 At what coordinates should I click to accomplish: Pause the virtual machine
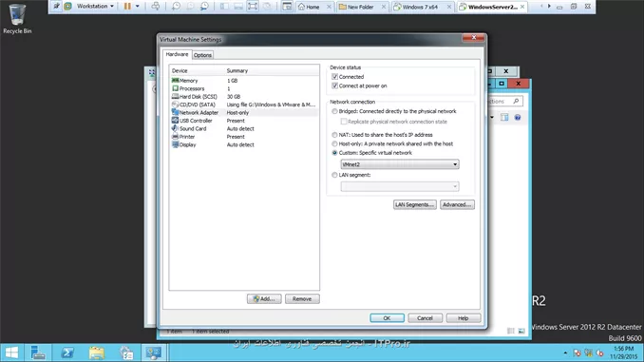point(127,6)
